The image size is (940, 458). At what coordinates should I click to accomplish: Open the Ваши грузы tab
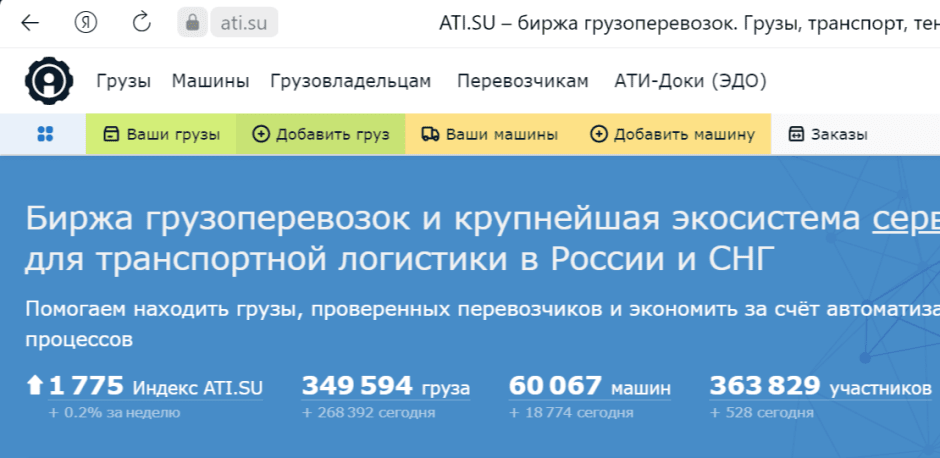coord(161,134)
